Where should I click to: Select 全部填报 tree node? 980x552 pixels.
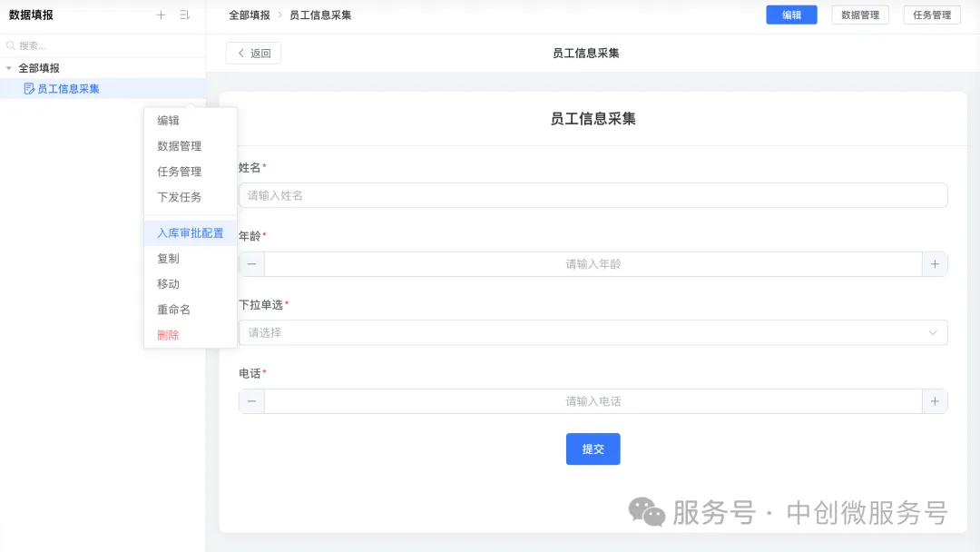pos(39,68)
